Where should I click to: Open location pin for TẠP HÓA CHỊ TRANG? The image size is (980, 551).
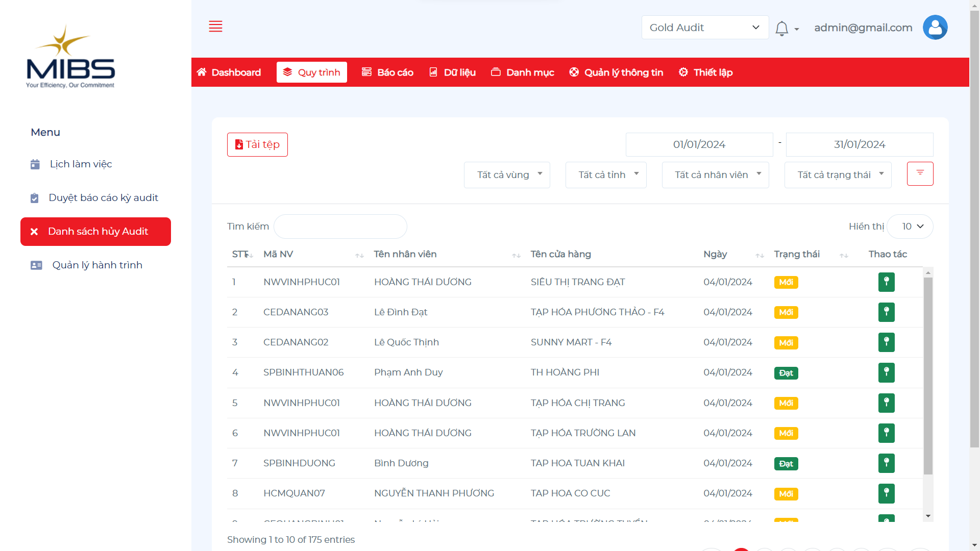coord(887,403)
